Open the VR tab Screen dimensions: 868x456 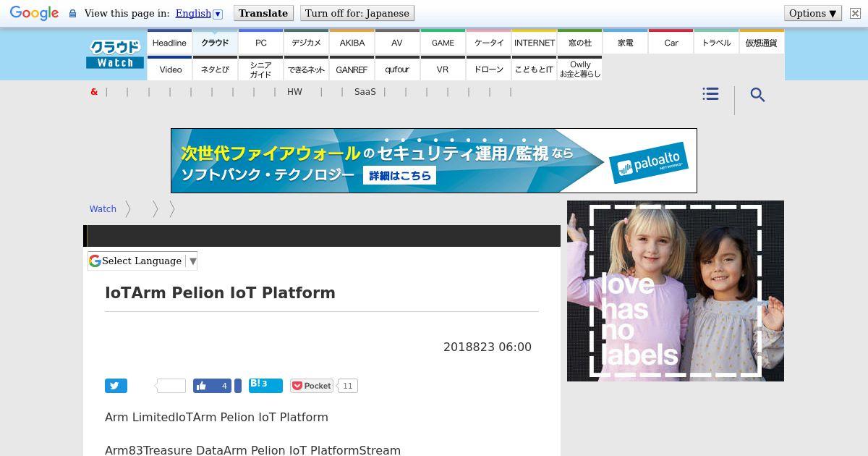[x=443, y=69]
